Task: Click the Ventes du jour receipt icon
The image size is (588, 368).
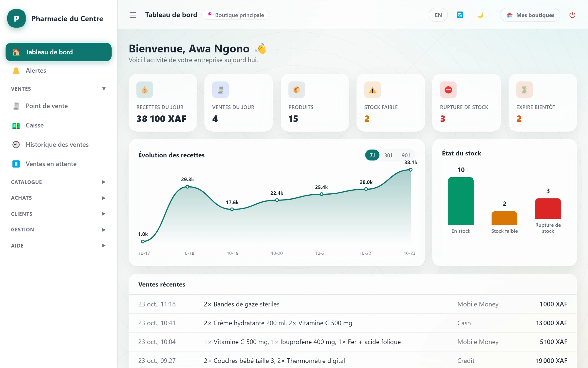Action: [220, 90]
